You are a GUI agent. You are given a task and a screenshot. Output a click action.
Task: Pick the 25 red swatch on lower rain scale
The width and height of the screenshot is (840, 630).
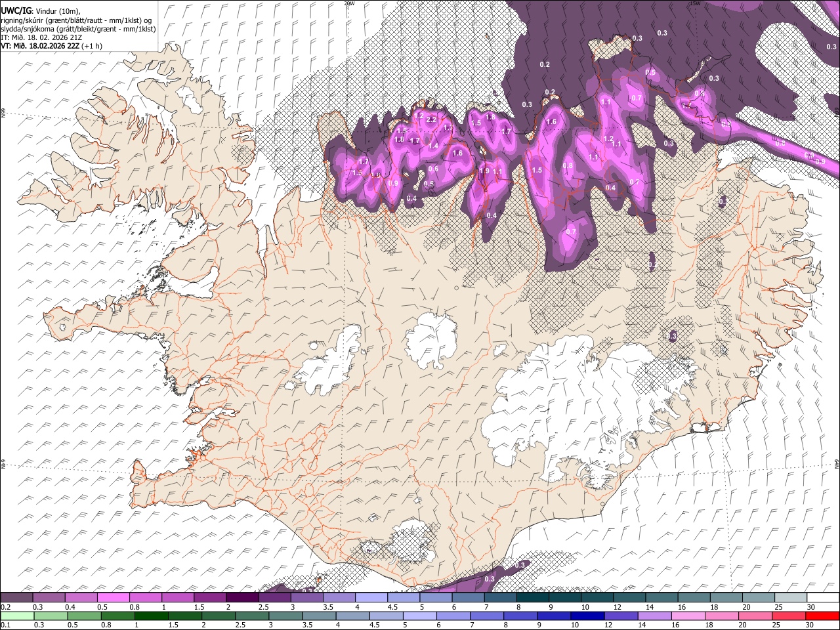pyautogui.click(x=788, y=616)
